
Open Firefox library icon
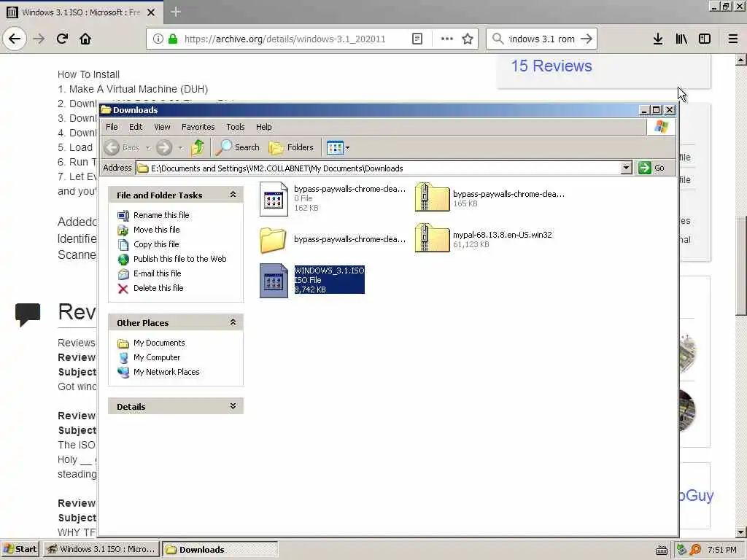pyautogui.click(x=681, y=39)
